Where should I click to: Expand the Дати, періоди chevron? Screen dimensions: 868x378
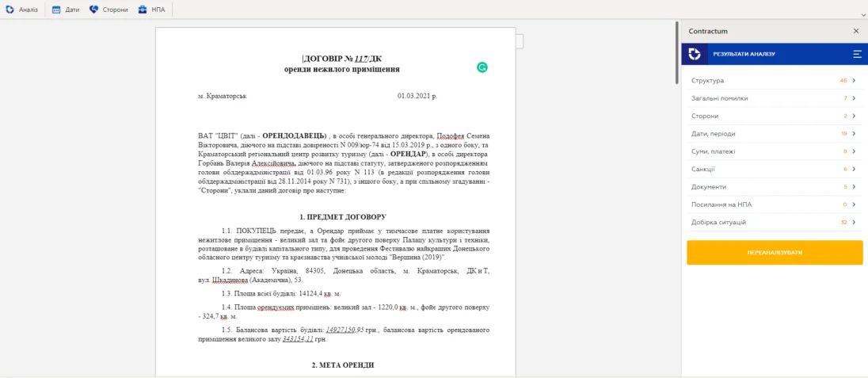coord(854,134)
